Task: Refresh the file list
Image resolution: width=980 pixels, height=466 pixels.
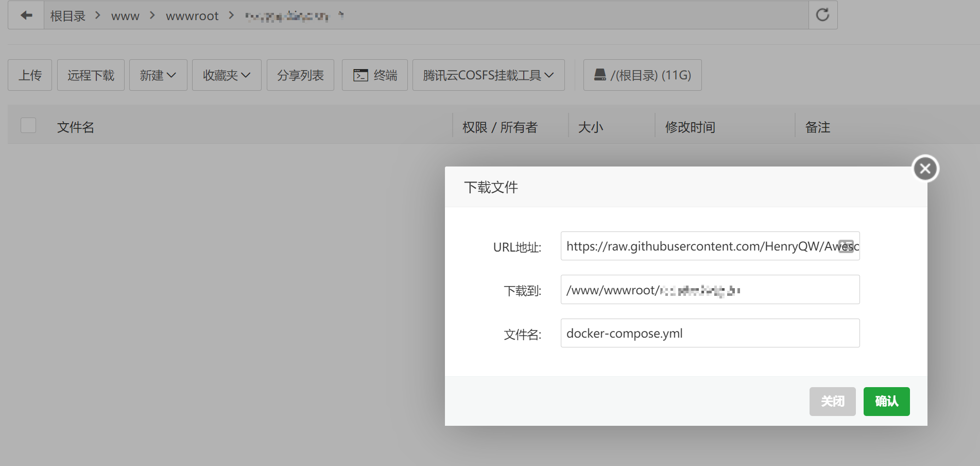Action: point(822,14)
